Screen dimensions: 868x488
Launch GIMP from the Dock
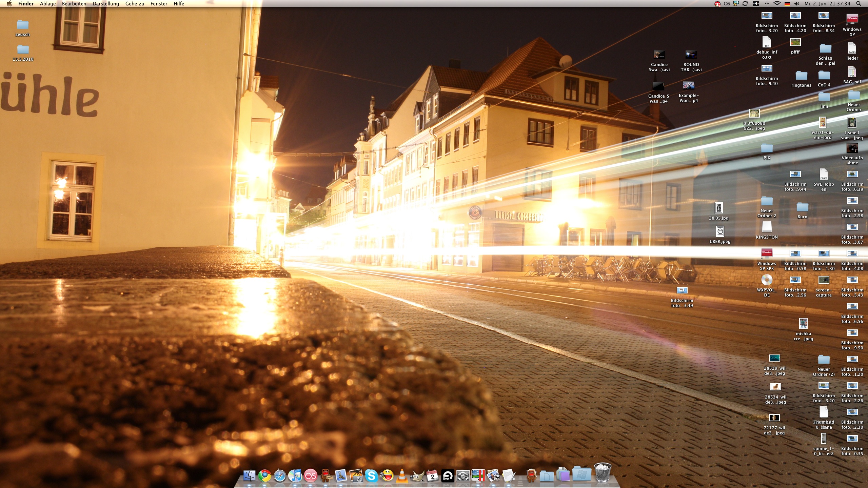point(417,476)
